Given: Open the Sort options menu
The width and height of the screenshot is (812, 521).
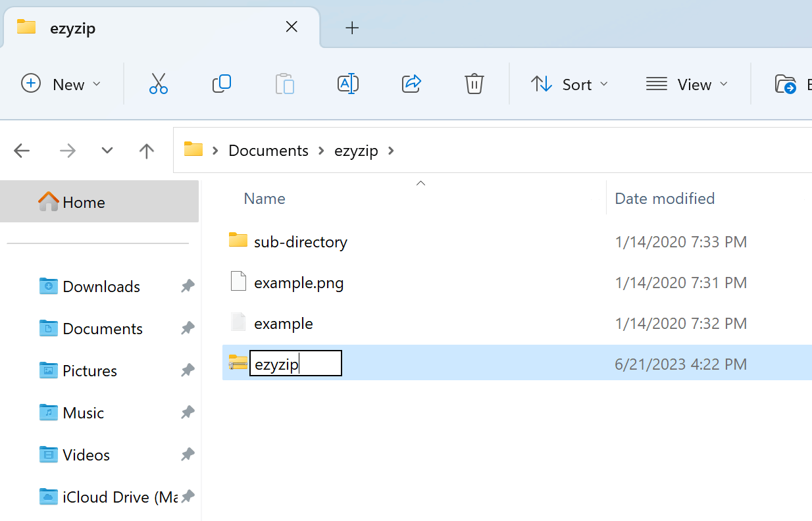Looking at the screenshot, I should click(569, 84).
